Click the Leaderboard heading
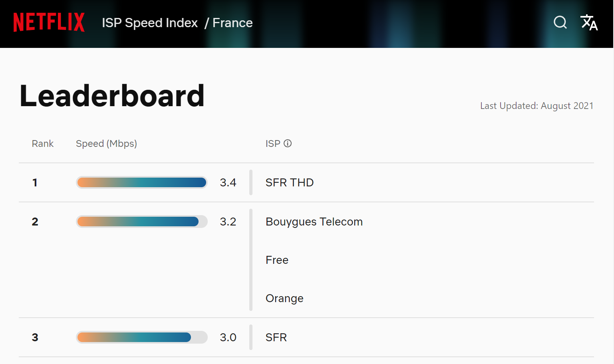The width and height of the screenshot is (614, 364). [x=112, y=96]
